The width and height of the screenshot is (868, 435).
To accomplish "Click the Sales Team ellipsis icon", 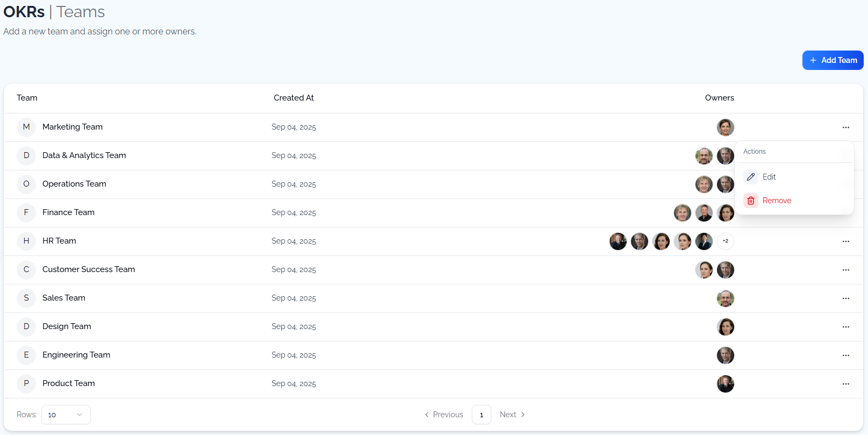I will click(x=845, y=298).
